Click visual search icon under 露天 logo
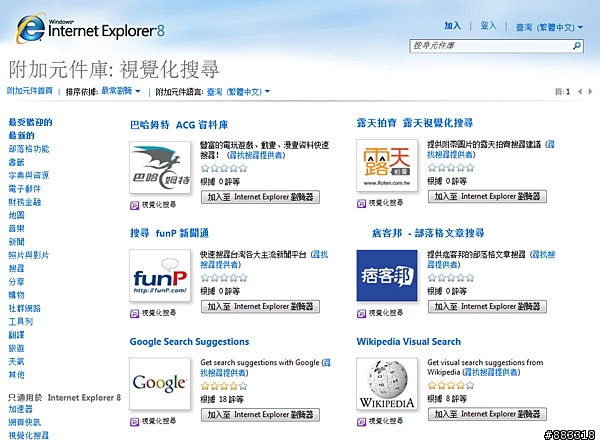 click(x=361, y=204)
